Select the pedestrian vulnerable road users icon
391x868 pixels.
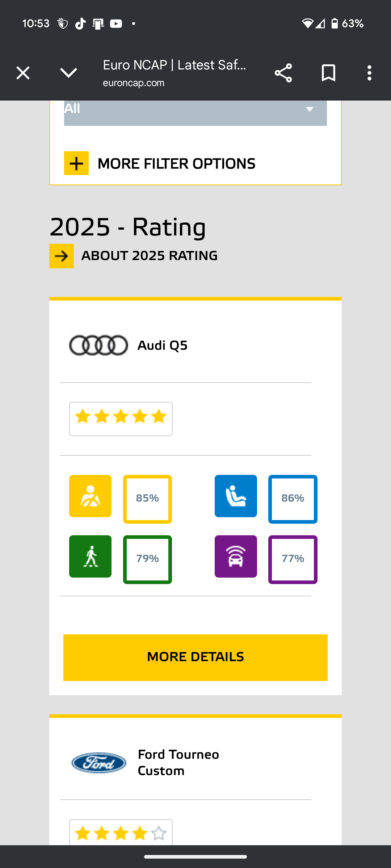tap(90, 556)
